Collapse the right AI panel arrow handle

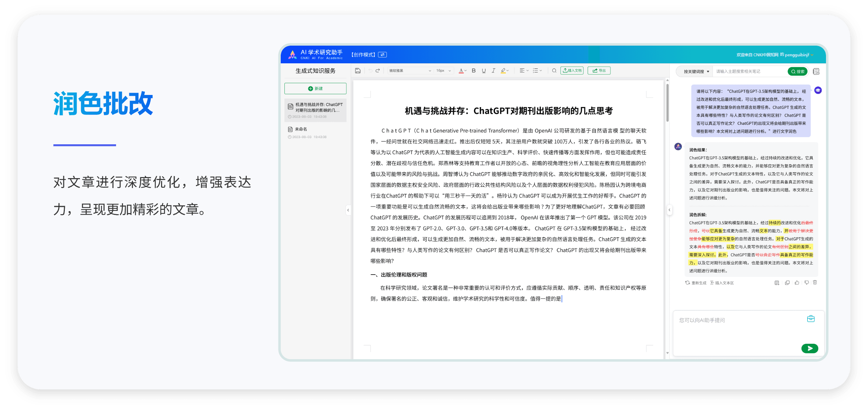click(x=669, y=210)
